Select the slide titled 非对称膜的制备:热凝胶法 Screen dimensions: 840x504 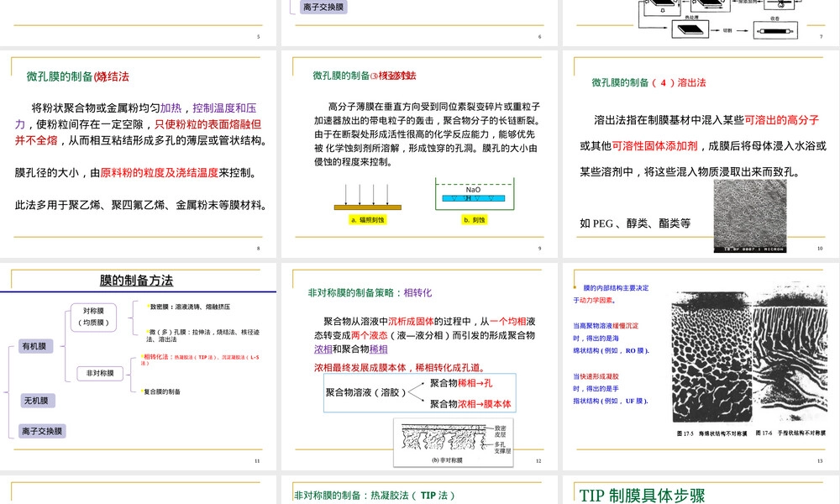click(x=419, y=490)
